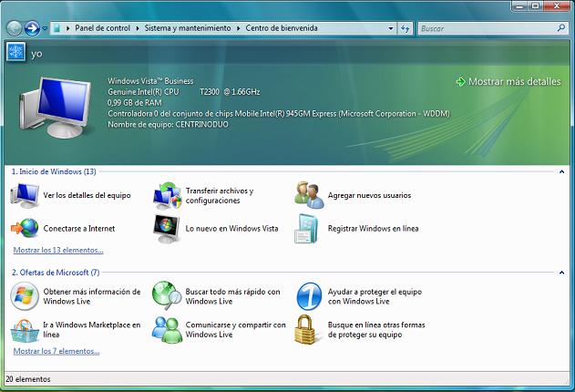Go to Panel de control breadcrumb
Image resolution: width=575 pixels, height=392 pixels.
[102, 28]
